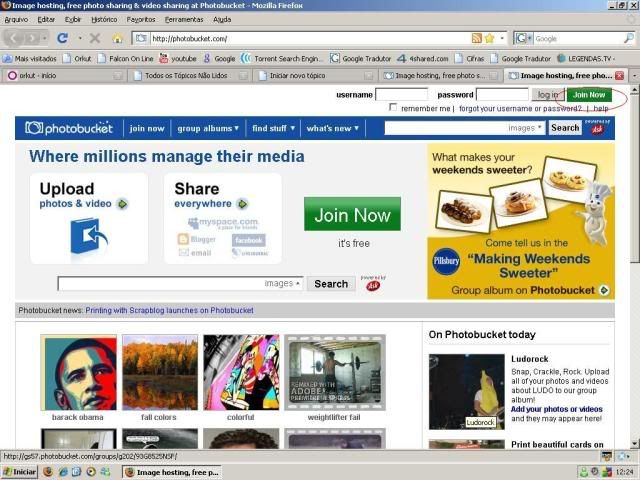The width and height of the screenshot is (640, 480).
Task: Expand the find stuff menu
Action: (273, 128)
